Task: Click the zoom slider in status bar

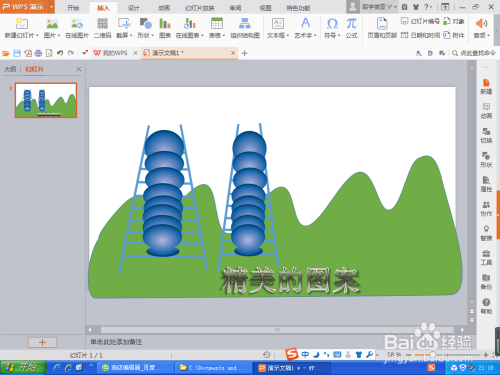Action: pyautogui.click(x=447, y=355)
